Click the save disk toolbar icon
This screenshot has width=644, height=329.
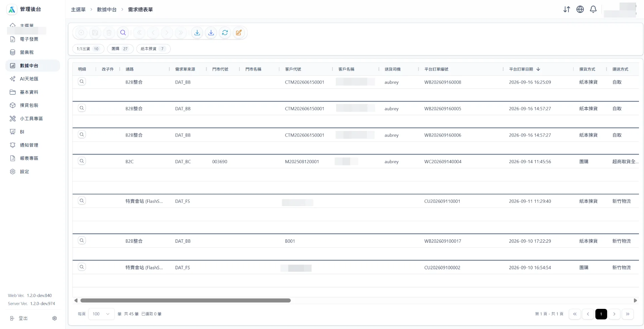point(95,33)
